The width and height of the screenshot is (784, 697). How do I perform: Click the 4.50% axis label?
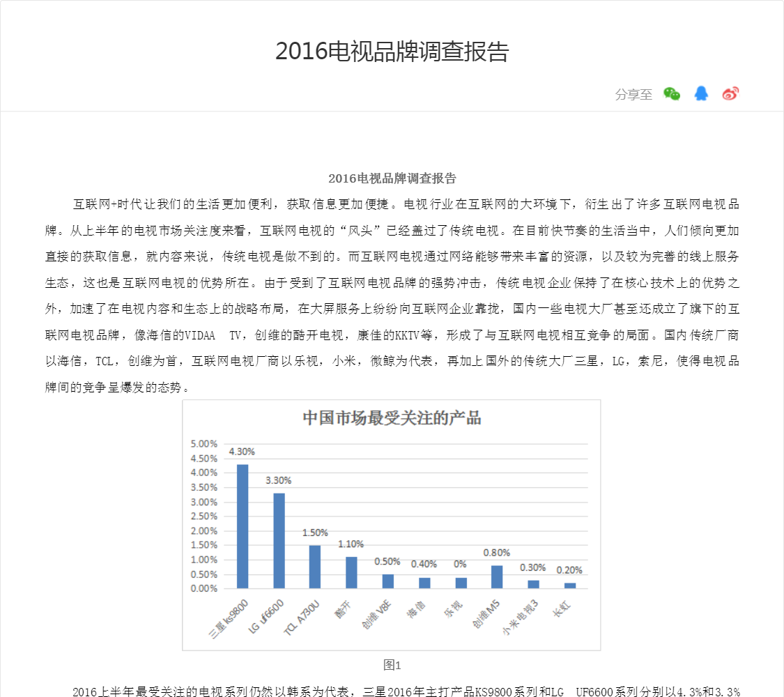(204, 459)
